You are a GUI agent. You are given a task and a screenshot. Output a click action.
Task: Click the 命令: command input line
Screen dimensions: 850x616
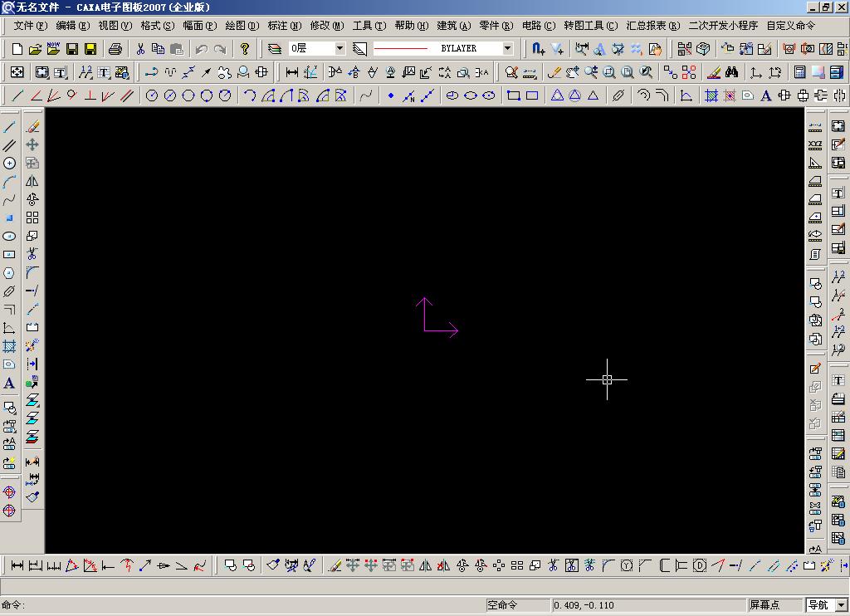(x=243, y=604)
